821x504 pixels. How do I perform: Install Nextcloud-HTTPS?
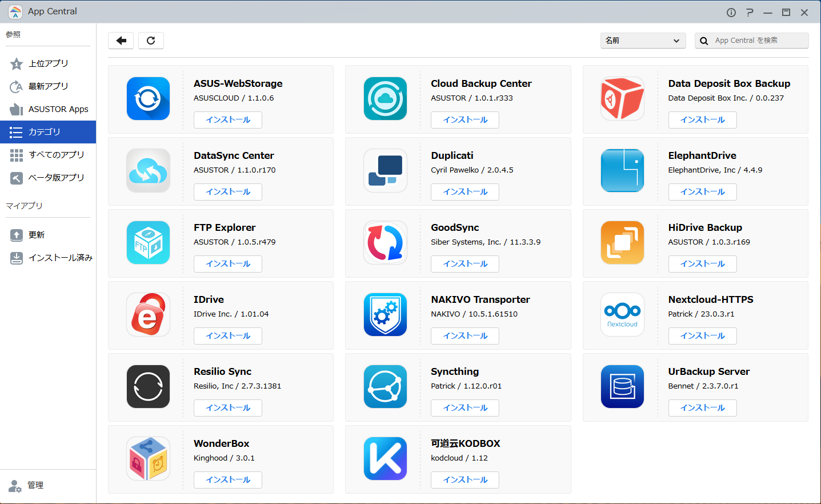point(703,336)
